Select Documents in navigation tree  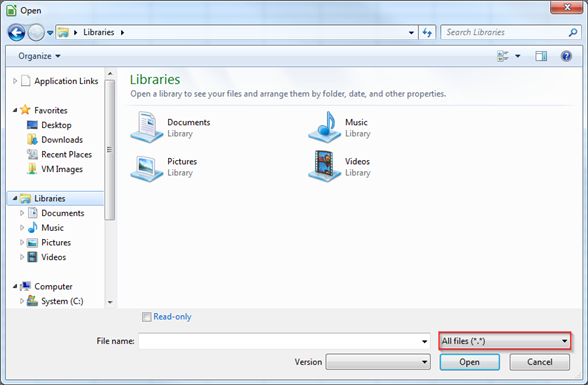63,213
